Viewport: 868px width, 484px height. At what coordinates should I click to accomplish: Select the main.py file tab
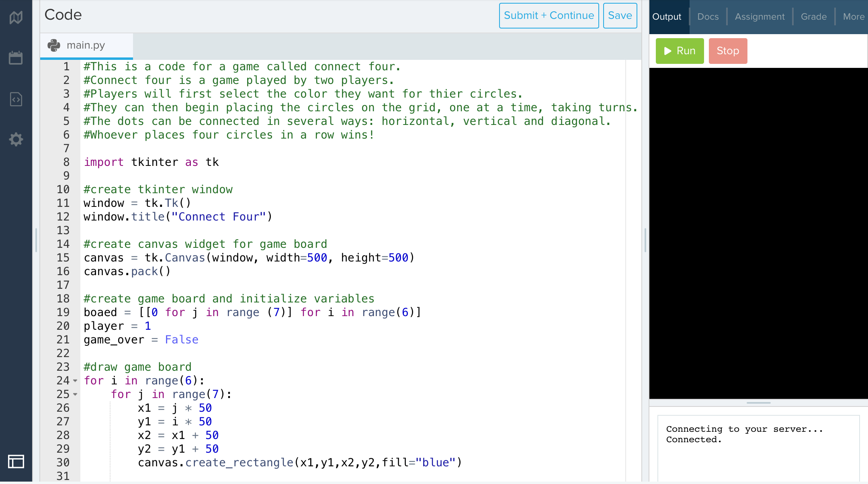pos(86,45)
